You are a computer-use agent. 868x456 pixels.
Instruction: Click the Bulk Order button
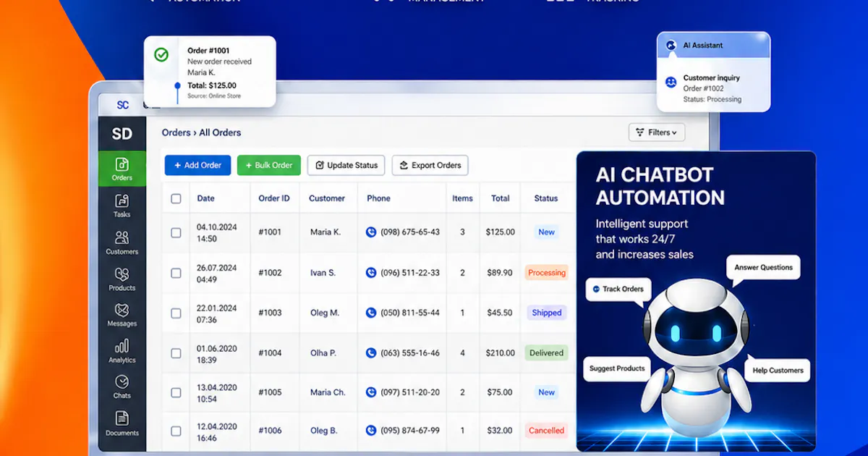(x=268, y=165)
